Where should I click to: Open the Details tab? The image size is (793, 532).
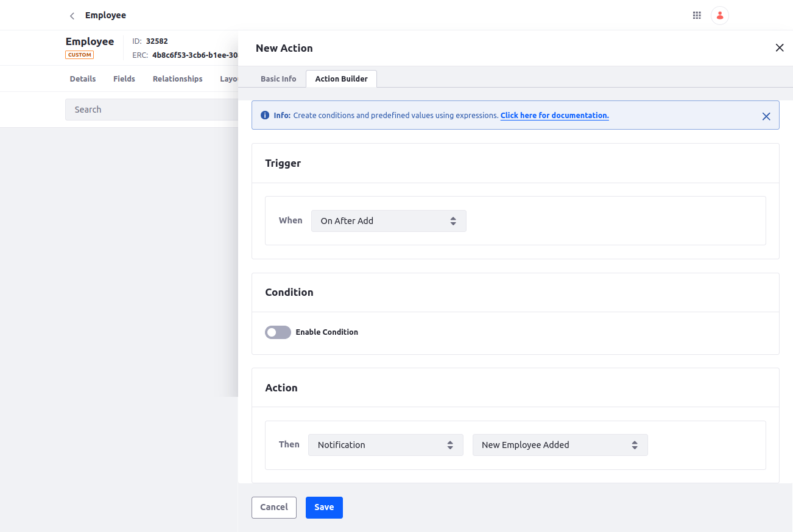coord(83,79)
